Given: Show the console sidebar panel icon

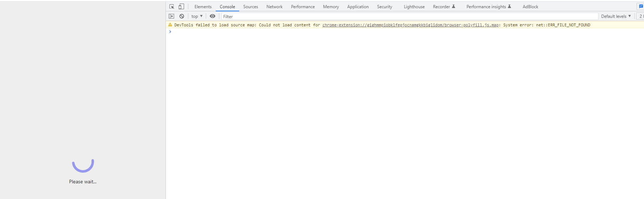Looking at the screenshot, I should click(x=172, y=16).
